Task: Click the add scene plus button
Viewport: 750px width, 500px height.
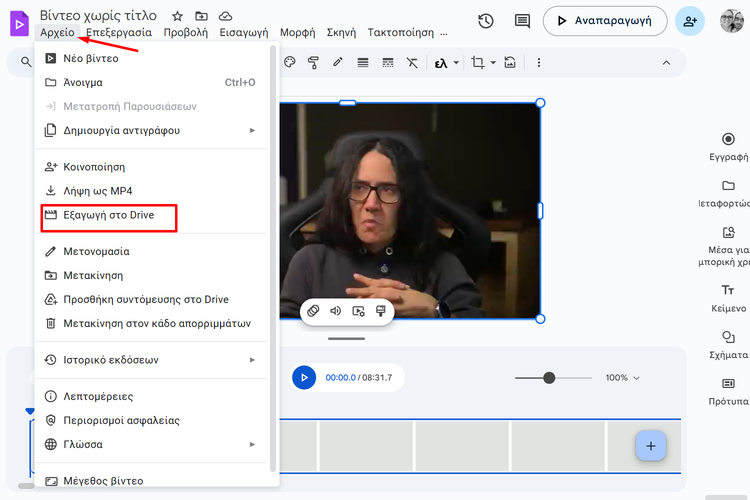Action: [650, 446]
